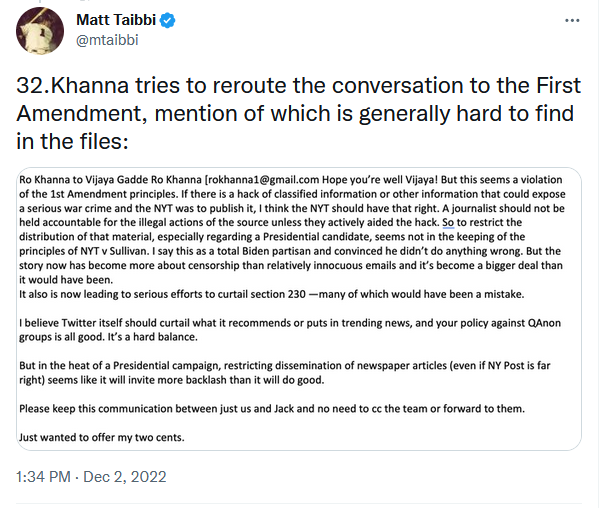Open the three-dot more options menu
This screenshot has width=605, height=508.
pos(572,20)
